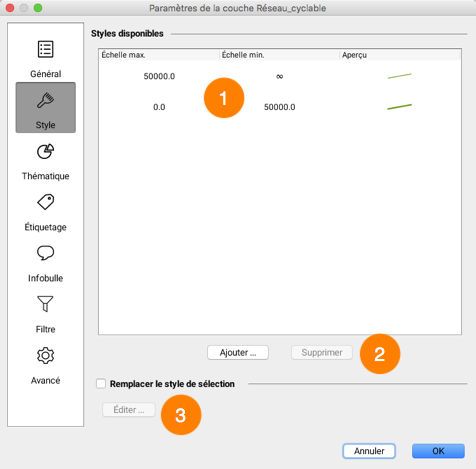Select the style row with max 50000.0
476x469 pixels.
[x=280, y=76]
